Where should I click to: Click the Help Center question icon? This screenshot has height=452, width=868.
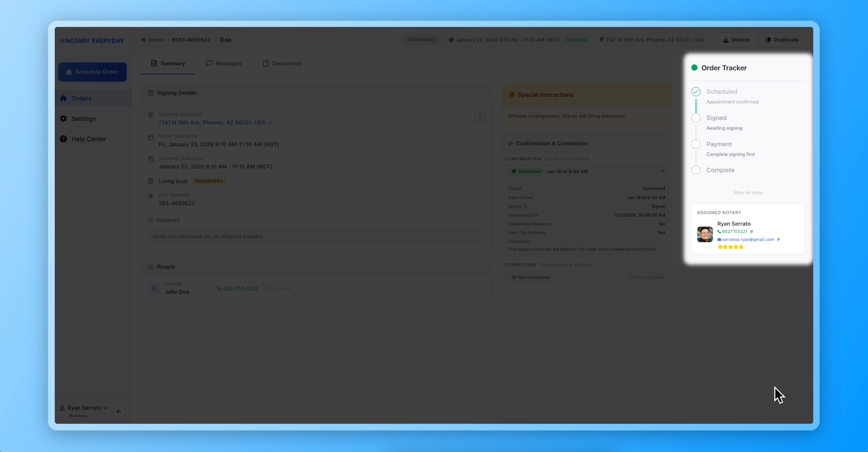[x=63, y=139]
